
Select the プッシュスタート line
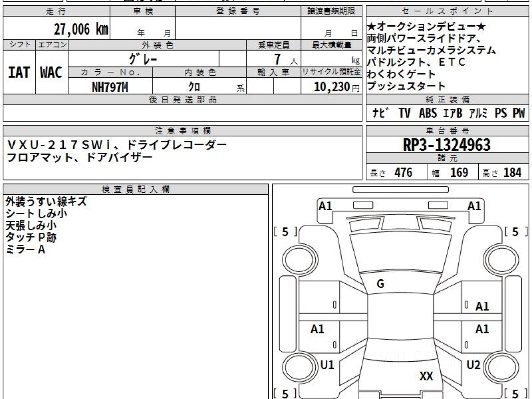[407, 86]
